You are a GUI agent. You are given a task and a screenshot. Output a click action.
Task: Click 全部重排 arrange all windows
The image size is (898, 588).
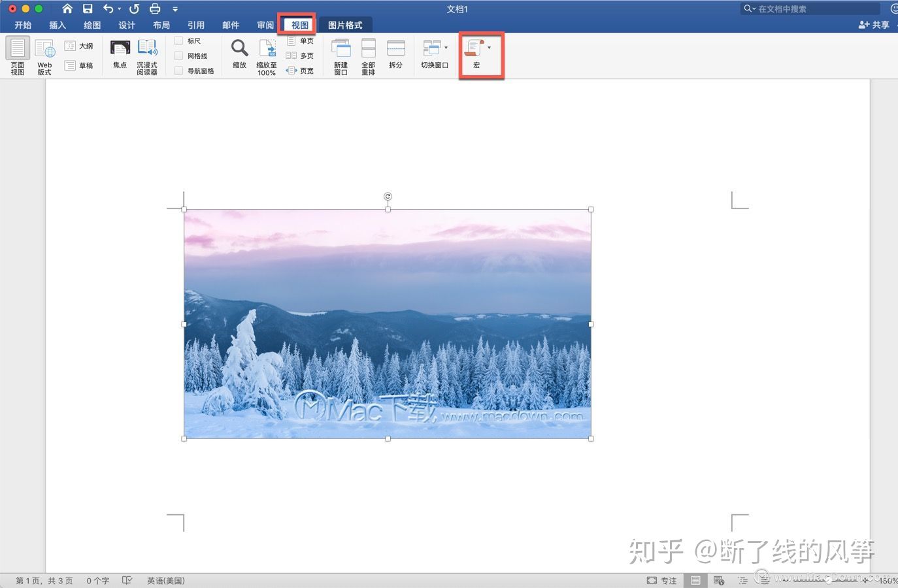click(369, 56)
